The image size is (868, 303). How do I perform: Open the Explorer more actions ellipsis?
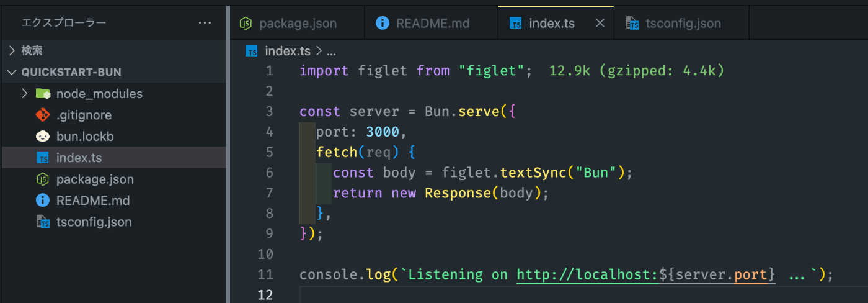pos(205,23)
